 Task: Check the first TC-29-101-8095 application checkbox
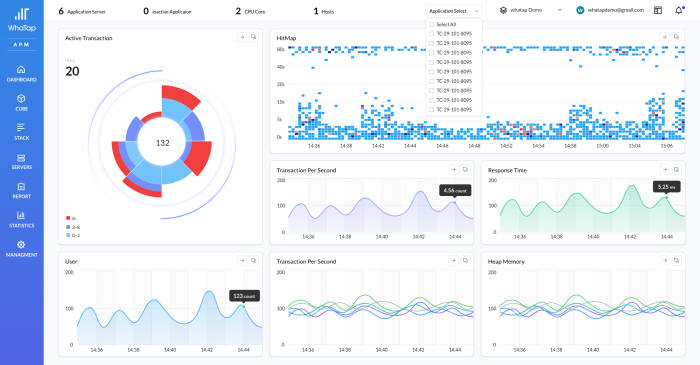431,34
